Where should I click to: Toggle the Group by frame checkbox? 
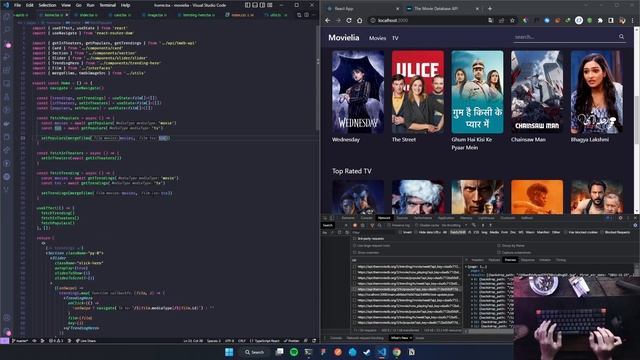pos(499,246)
